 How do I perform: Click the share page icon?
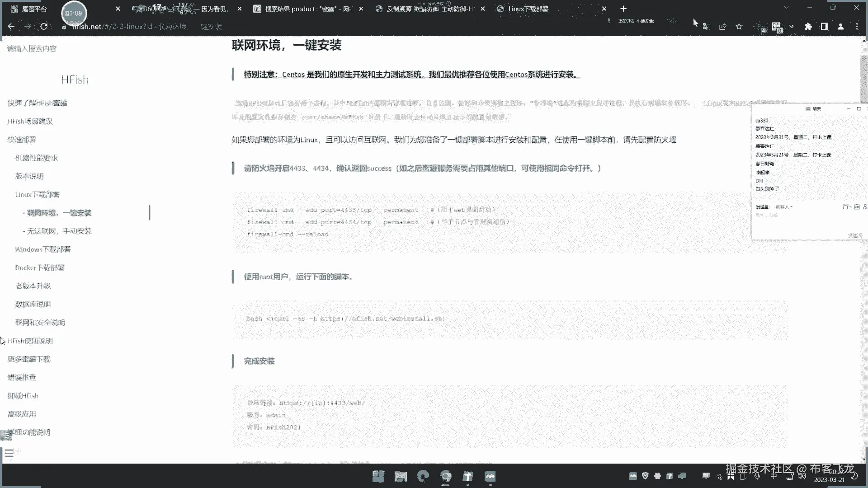pos(723,27)
